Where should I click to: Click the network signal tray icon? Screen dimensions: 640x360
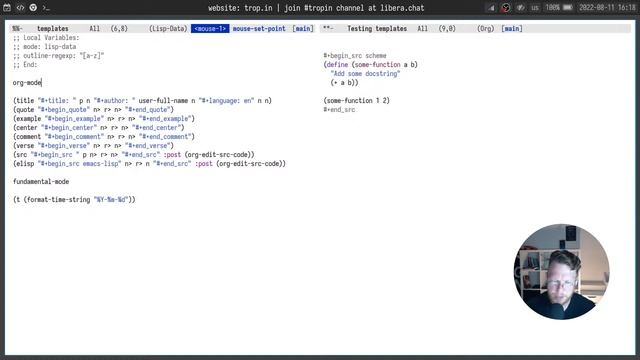[491, 8]
